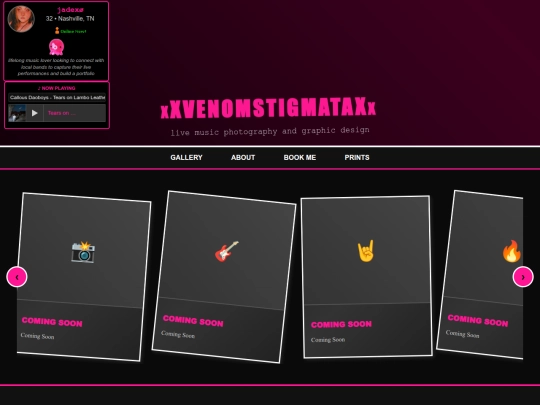This screenshot has width=540, height=405.
Task: Click COMING SOON heading on the camera card
Action: [52, 322]
